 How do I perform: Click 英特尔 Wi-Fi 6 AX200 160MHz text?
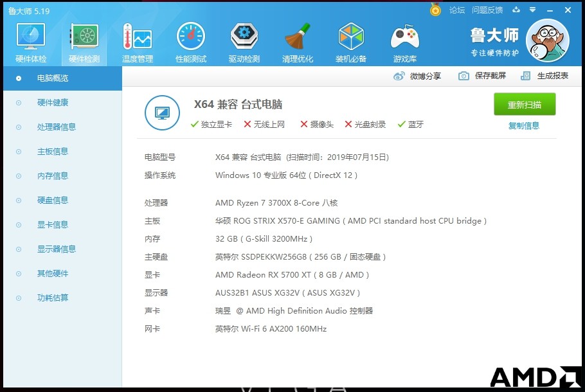tap(271, 329)
